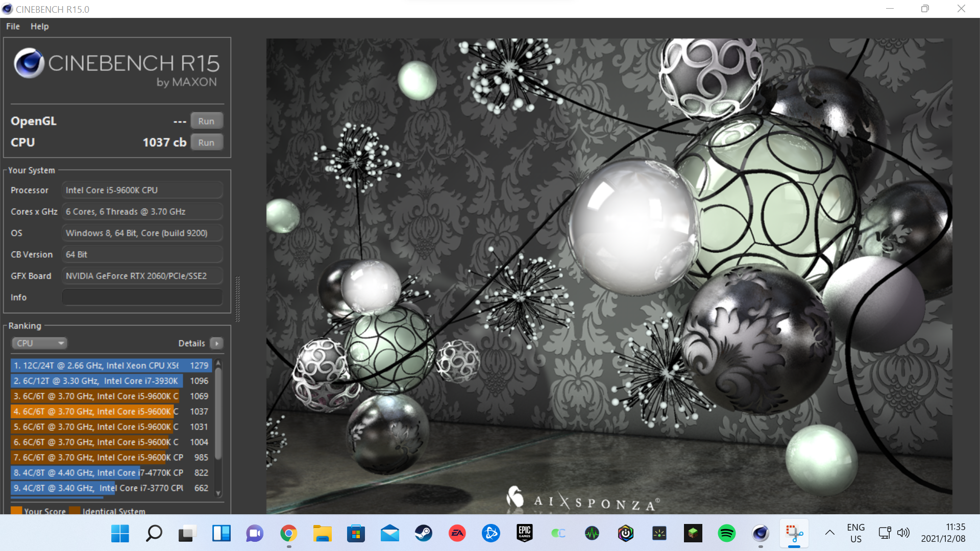Viewport: 980px width, 551px height.
Task: Click ranking list scroll up arrow
Action: click(x=218, y=363)
